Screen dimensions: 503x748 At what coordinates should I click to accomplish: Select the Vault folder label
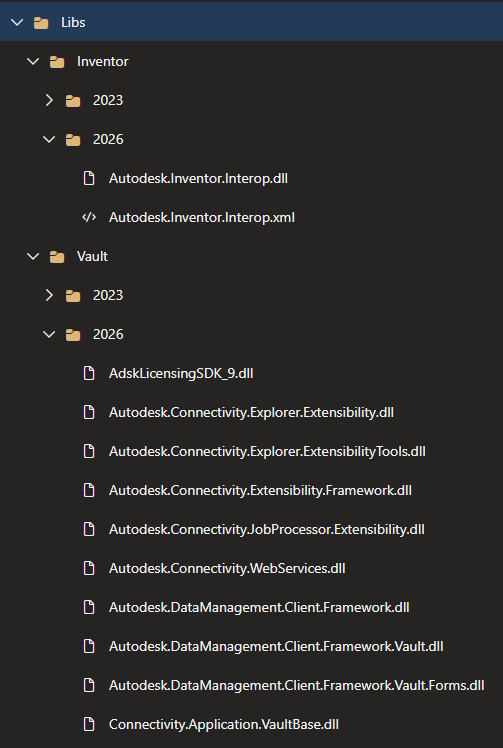93,256
